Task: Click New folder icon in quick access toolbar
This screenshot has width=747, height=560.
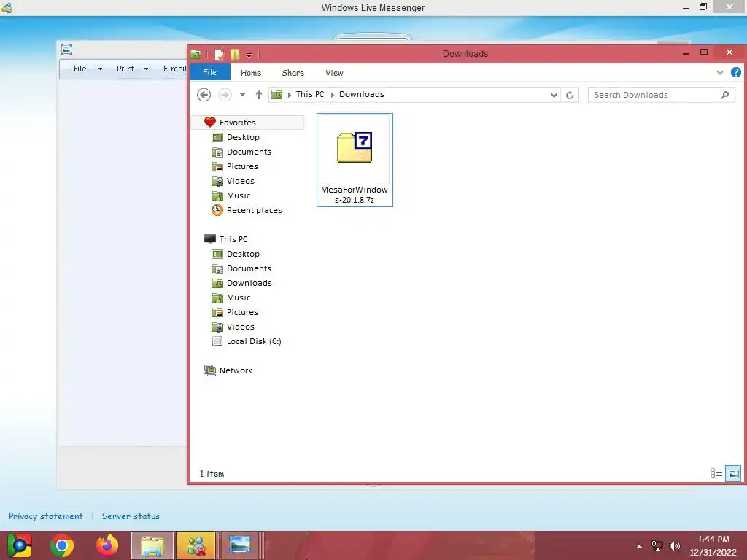Action: coord(235,54)
